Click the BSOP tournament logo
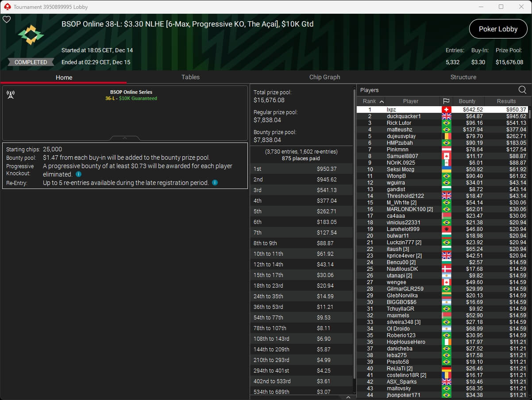Viewport: 532px width, 400px height. click(31, 35)
